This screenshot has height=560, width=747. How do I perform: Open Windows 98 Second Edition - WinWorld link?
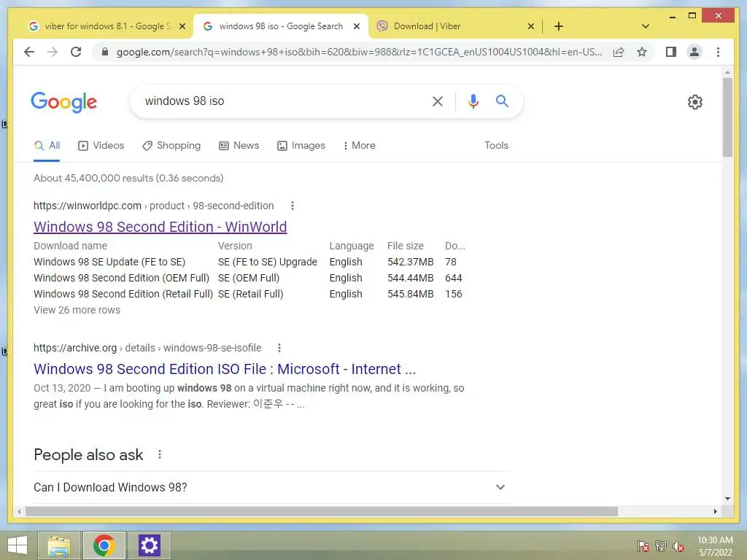pos(160,227)
